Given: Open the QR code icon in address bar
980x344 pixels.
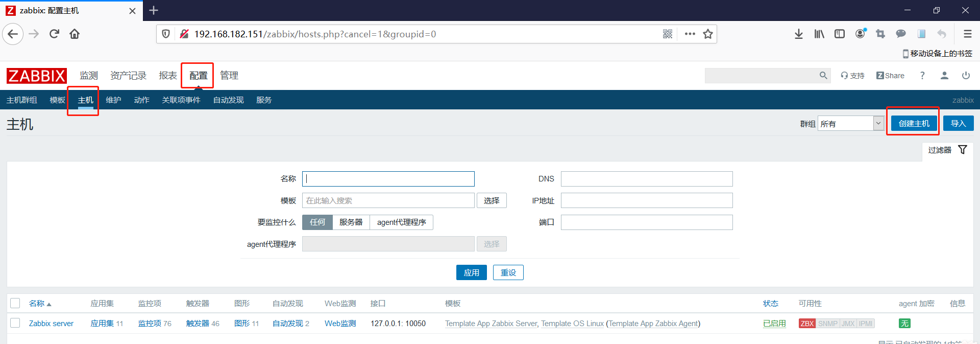Looking at the screenshot, I should point(667,34).
